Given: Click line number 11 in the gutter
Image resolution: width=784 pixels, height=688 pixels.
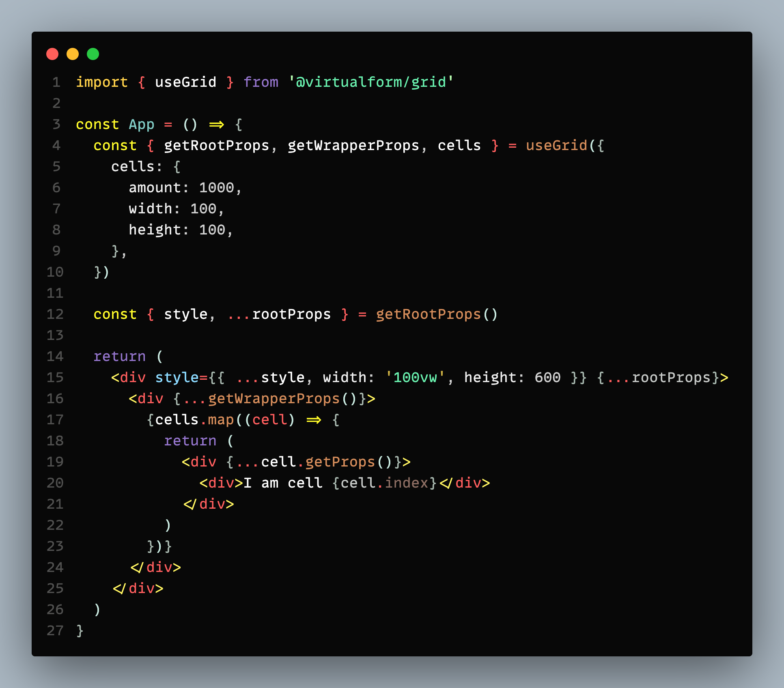Looking at the screenshot, I should (55, 293).
